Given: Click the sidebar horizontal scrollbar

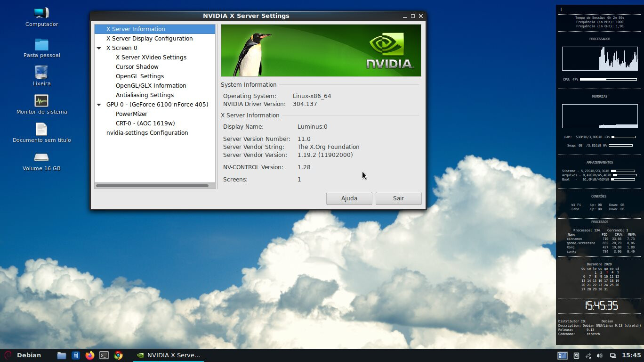Looking at the screenshot, I should pos(152,186).
